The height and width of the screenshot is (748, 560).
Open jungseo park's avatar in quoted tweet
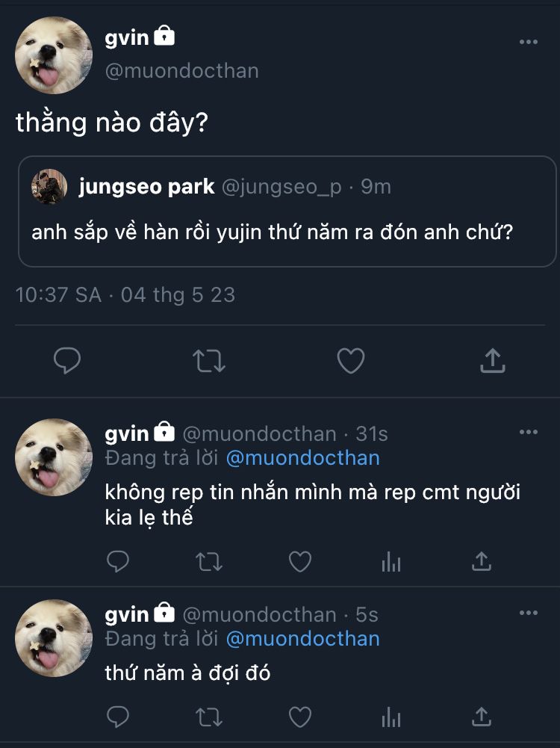point(49,186)
